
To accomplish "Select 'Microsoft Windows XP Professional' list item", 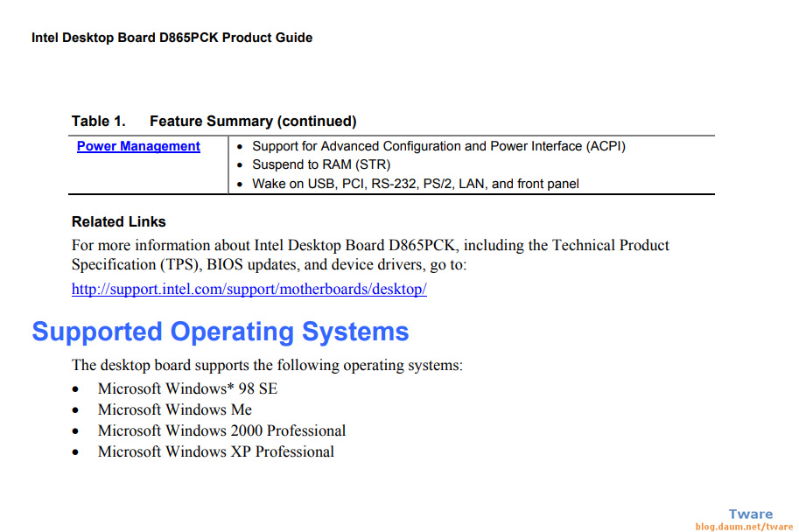I will coord(216,451).
